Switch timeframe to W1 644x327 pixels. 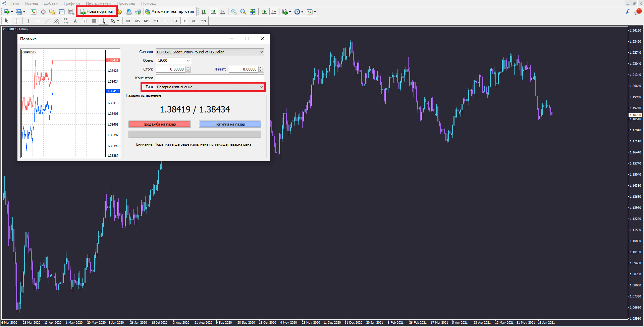click(194, 21)
